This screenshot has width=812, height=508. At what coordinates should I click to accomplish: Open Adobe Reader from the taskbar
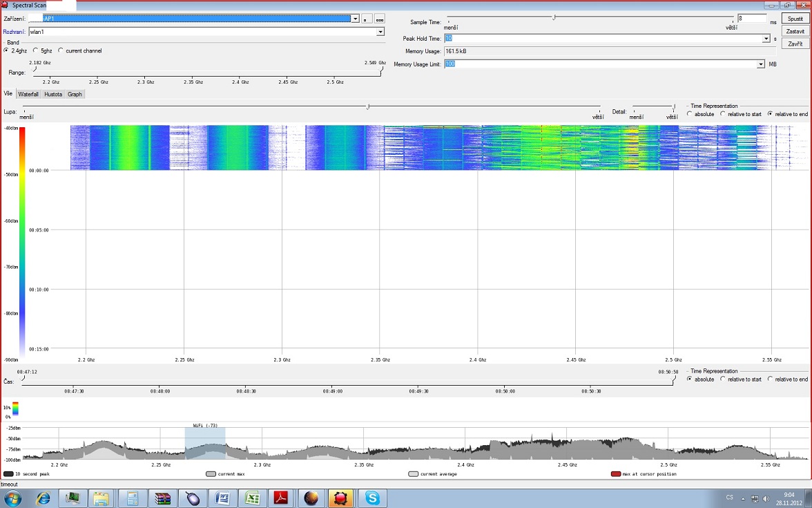point(281,499)
